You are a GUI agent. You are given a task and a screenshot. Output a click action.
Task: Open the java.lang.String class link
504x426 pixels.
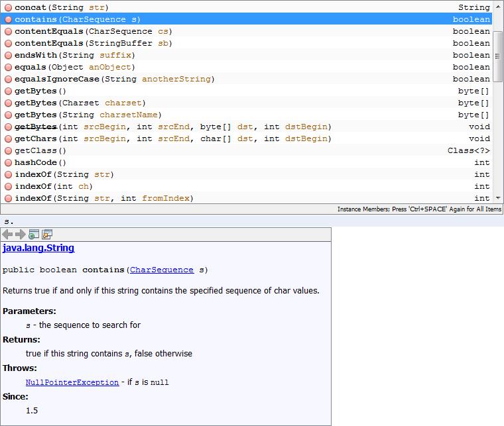coord(38,248)
